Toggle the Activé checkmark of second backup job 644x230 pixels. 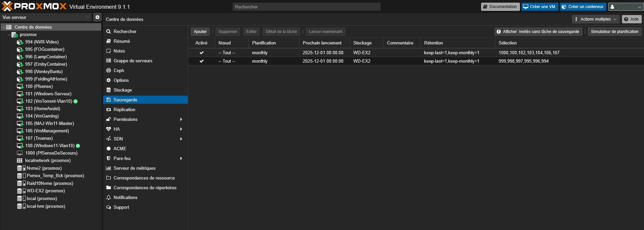click(x=201, y=61)
